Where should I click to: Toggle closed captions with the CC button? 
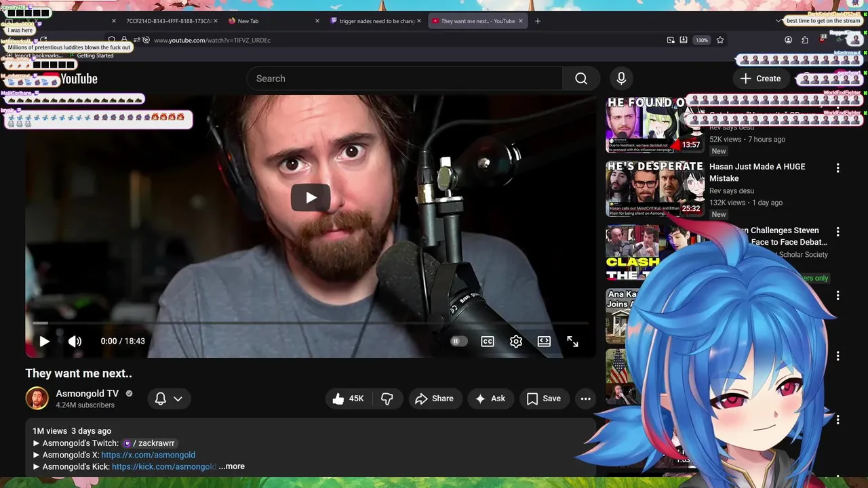(488, 342)
